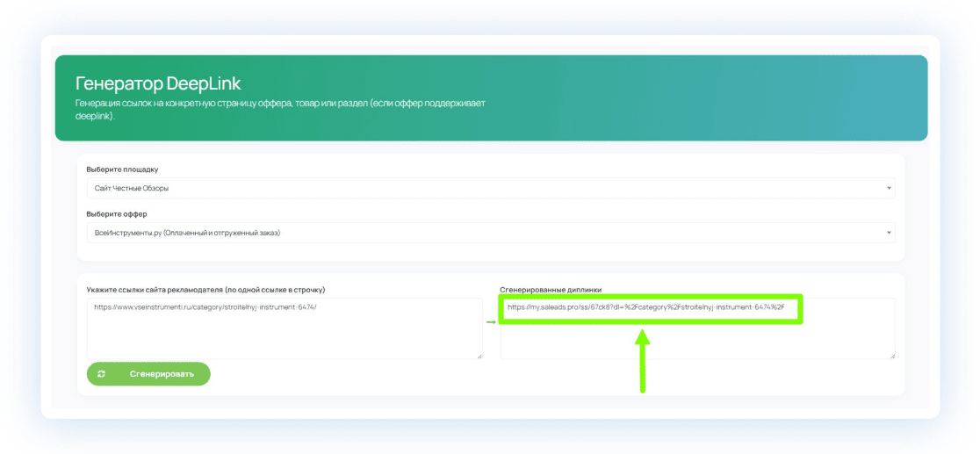Click the Выберите площадку label
This screenshot has width=980, height=454.
pos(122,169)
